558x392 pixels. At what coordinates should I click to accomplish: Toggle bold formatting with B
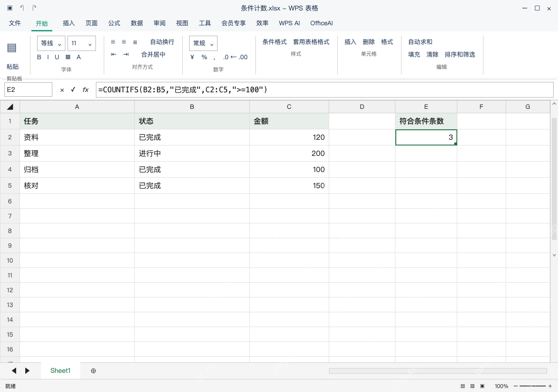(x=39, y=57)
